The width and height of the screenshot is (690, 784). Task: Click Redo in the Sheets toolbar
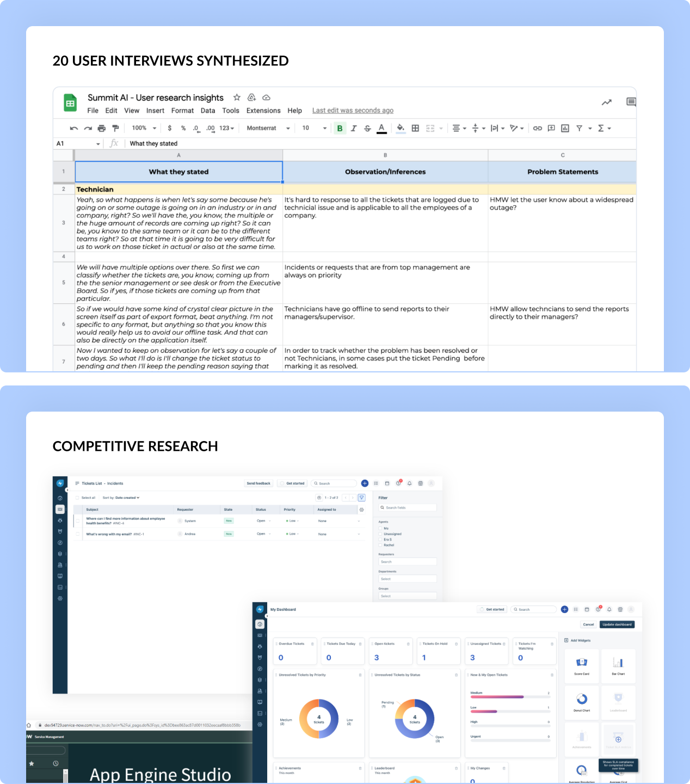[x=88, y=128]
